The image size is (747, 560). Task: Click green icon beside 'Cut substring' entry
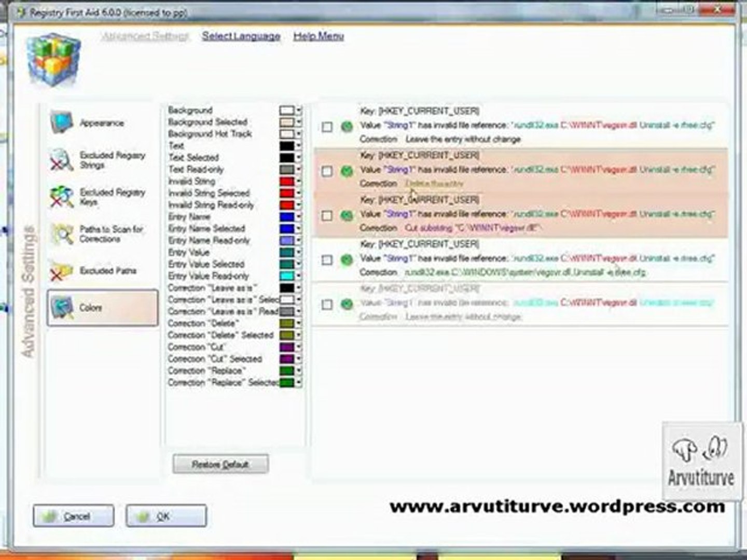[x=347, y=215]
